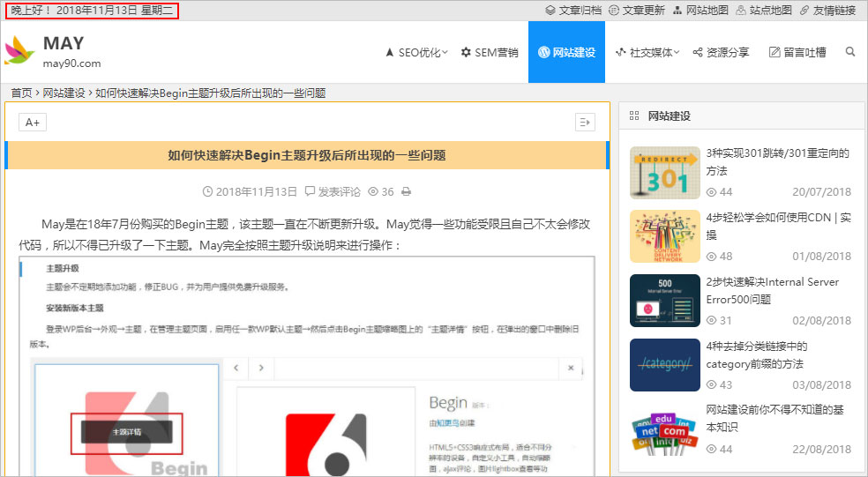Click the sidebar 网站建设 grid icon
868x477 pixels.
pyautogui.click(x=634, y=116)
